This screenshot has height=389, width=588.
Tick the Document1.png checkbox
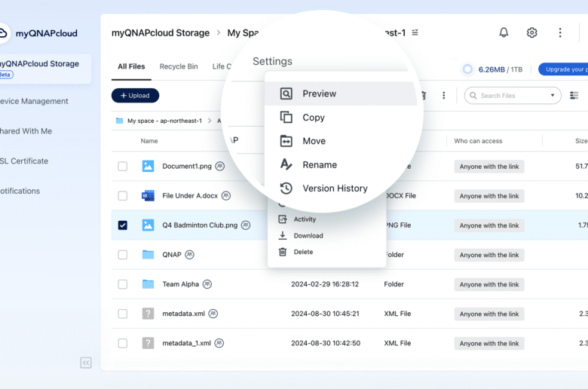click(x=123, y=166)
